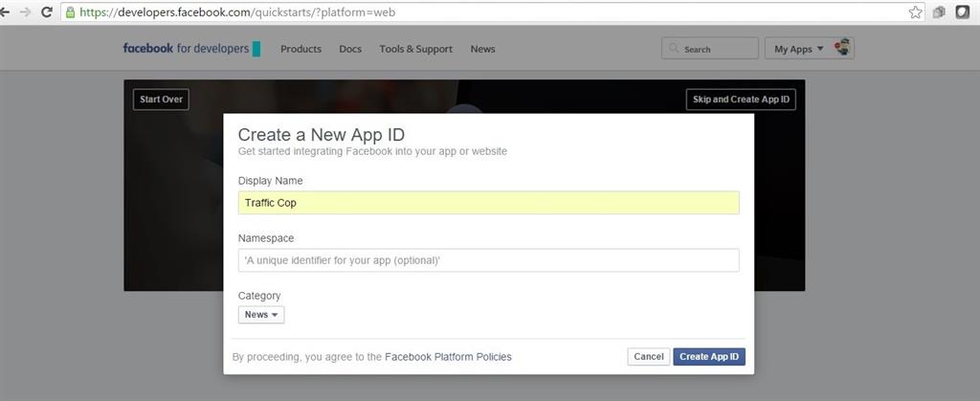Click Skip and Create App ID
Image resolution: width=980 pixels, height=401 pixels.
point(741,100)
